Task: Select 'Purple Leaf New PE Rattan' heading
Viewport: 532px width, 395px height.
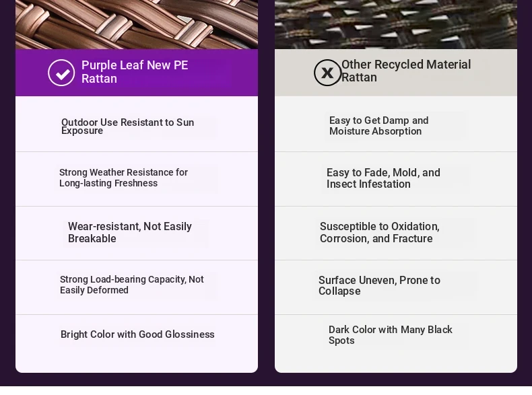Action: click(135, 72)
